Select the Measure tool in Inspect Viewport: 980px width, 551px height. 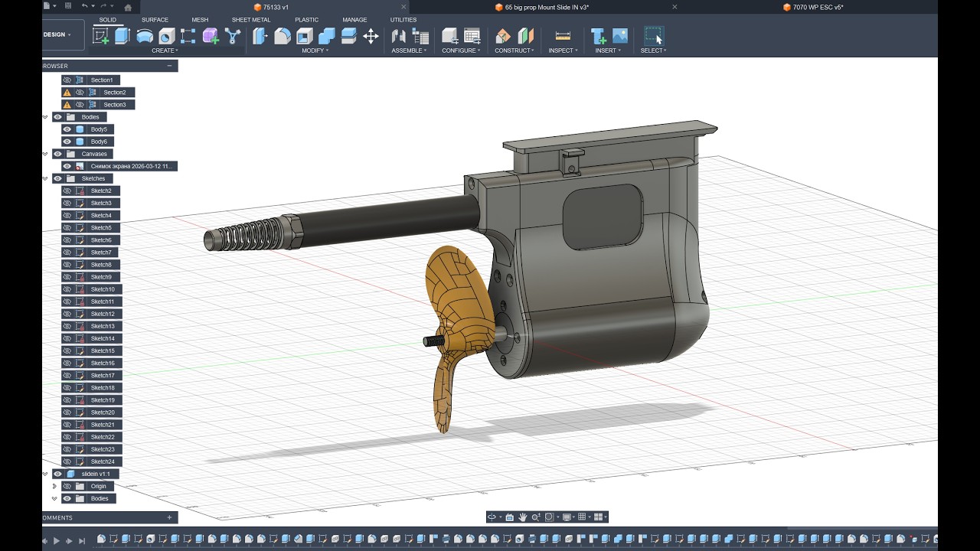563,36
